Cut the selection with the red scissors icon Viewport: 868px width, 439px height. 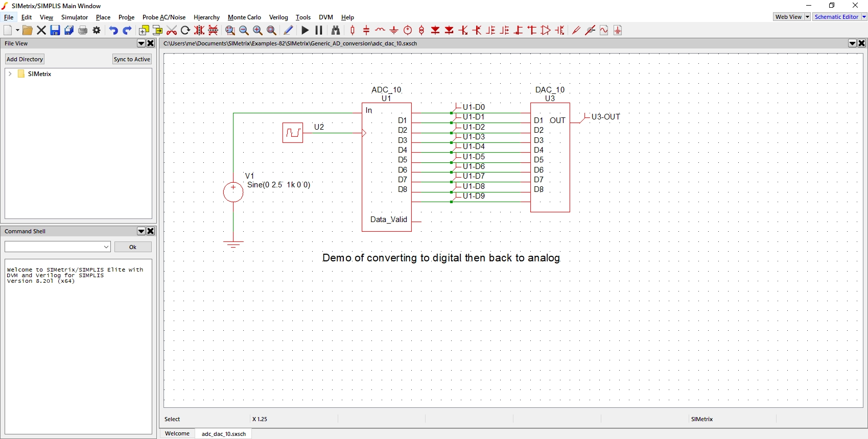pos(172,30)
